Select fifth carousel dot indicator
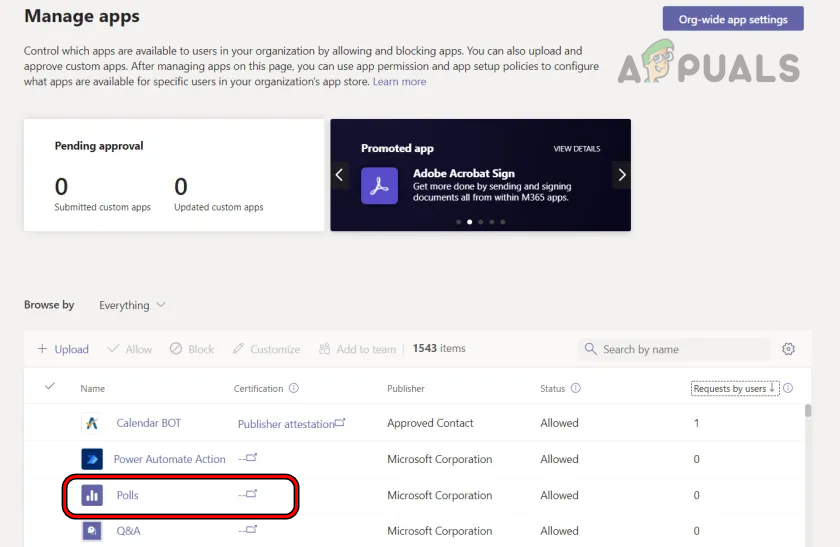The height and width of the screenshot is (547, 840). (x=502, y=222)
